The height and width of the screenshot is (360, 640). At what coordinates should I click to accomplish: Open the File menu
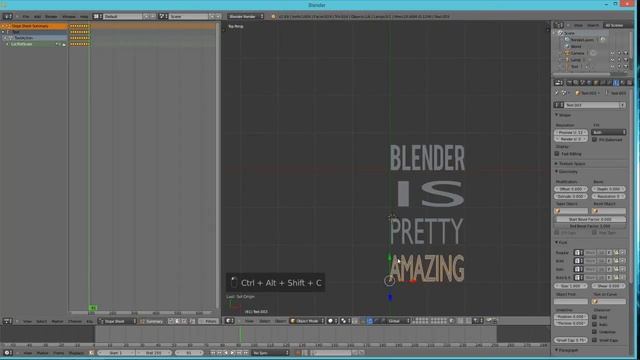26,16
